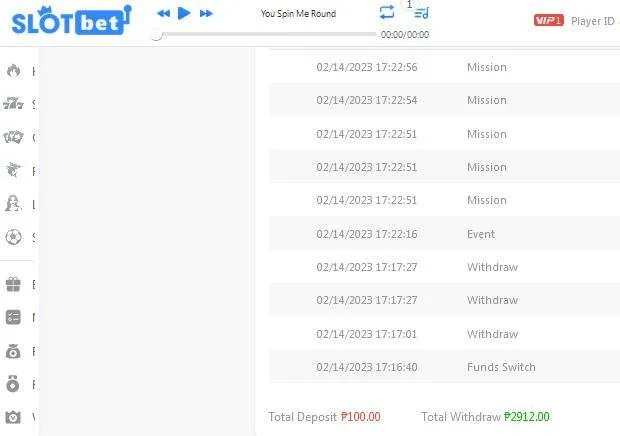This screenshot has height=436, width=620.
Task: Open the medal ring sidebar icon
Action: coord(13,384)
